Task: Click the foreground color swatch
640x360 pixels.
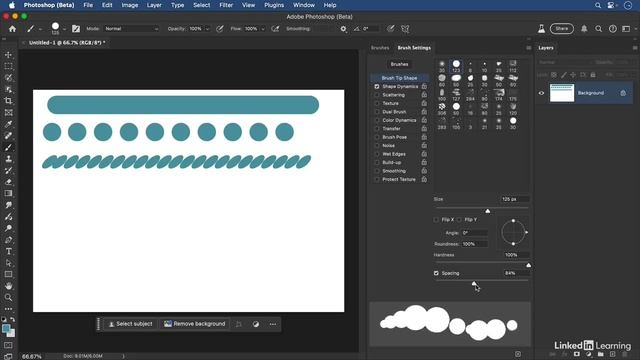Action: click(x=6, y=329)
